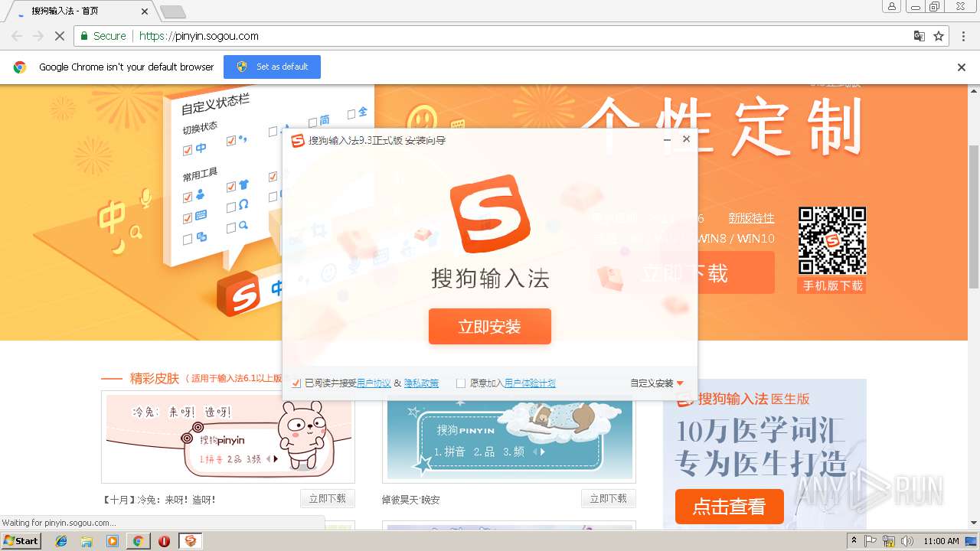This screenshot has height=551, width=980.
Task: Click the large Sogou S logo in the installer
Action: coord(490,214)
